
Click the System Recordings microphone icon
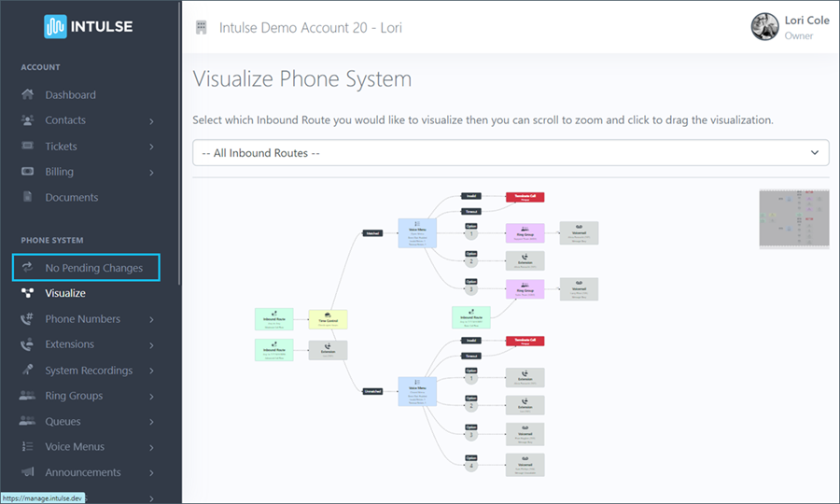tap(27, 370)
